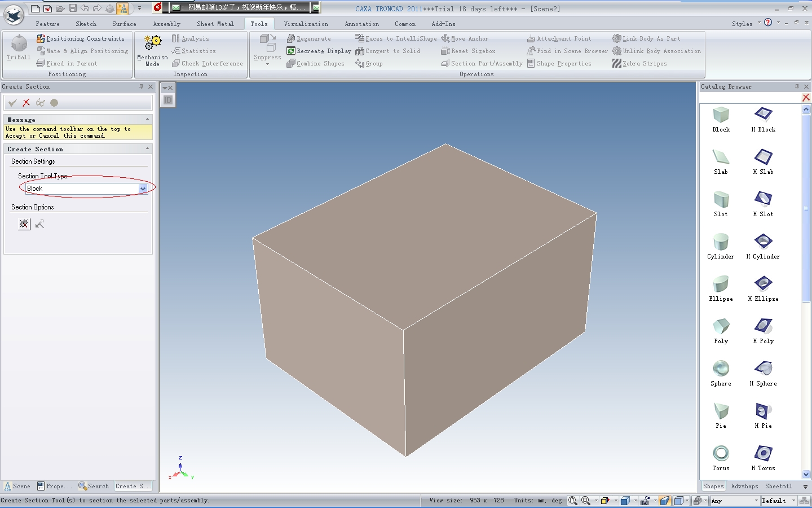The image size is (812, 508).
Task: Click the status bar camera icon
Action: point(645,501)
